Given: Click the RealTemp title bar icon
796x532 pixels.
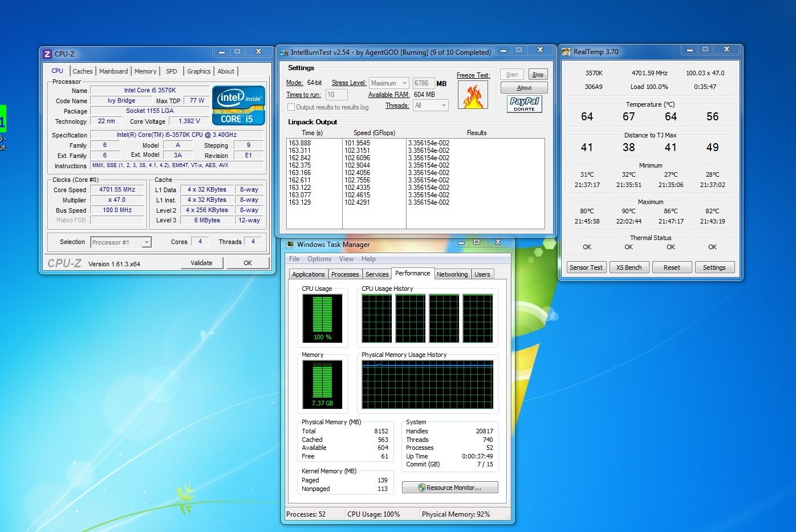Looking at the screenshot, I should pyautogui.click(x=566, y=52).
